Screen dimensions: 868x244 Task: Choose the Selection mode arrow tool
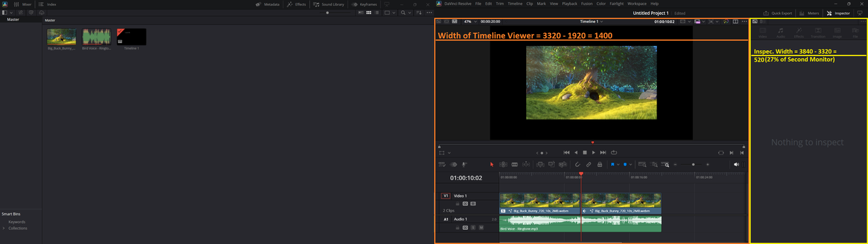click(492, 164)
